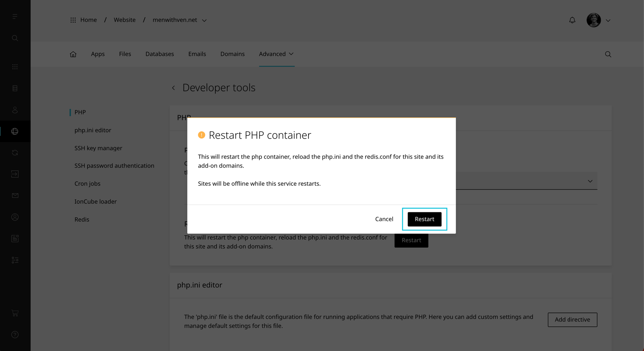Screen dimensions: 644x351
Task: Click the notifications bell icon
Action: pos(572,20)
